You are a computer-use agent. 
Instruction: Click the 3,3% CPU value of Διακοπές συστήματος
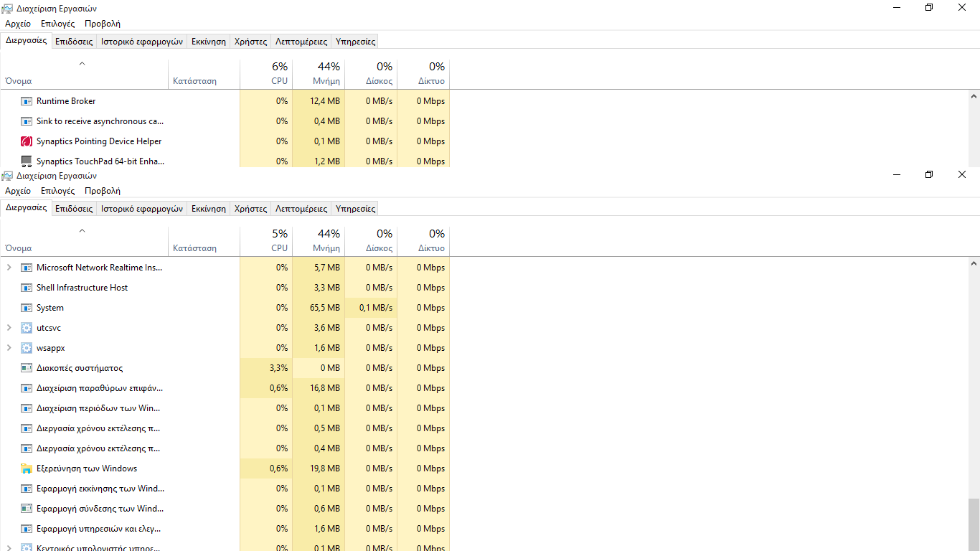point(278,368)
